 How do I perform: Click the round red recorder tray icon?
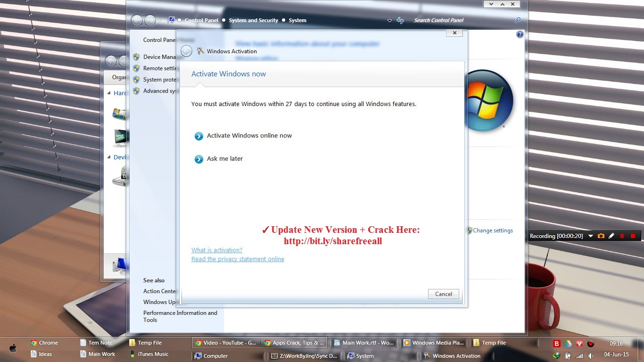click(x=591, y=344)
